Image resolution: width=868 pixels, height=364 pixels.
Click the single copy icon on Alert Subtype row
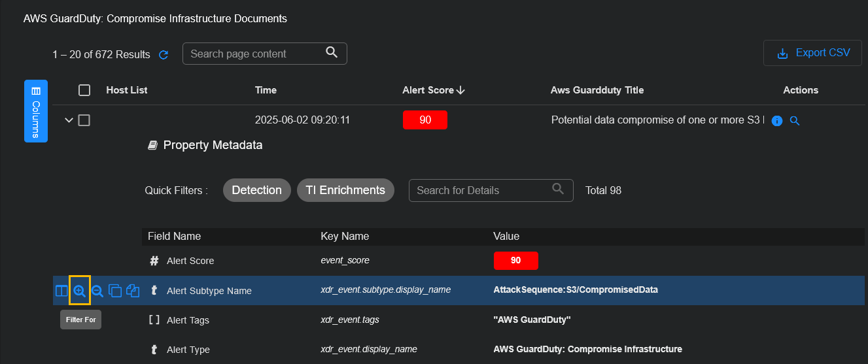point(115,291)
